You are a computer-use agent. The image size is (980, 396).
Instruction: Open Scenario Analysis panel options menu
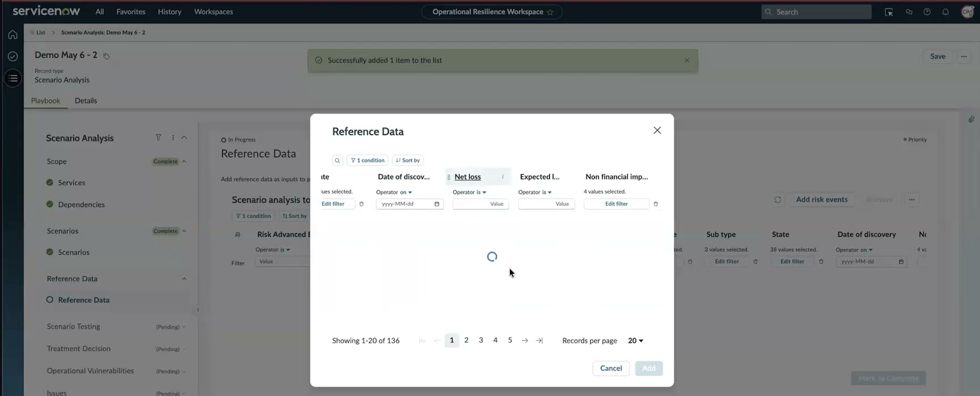[173, 137]
